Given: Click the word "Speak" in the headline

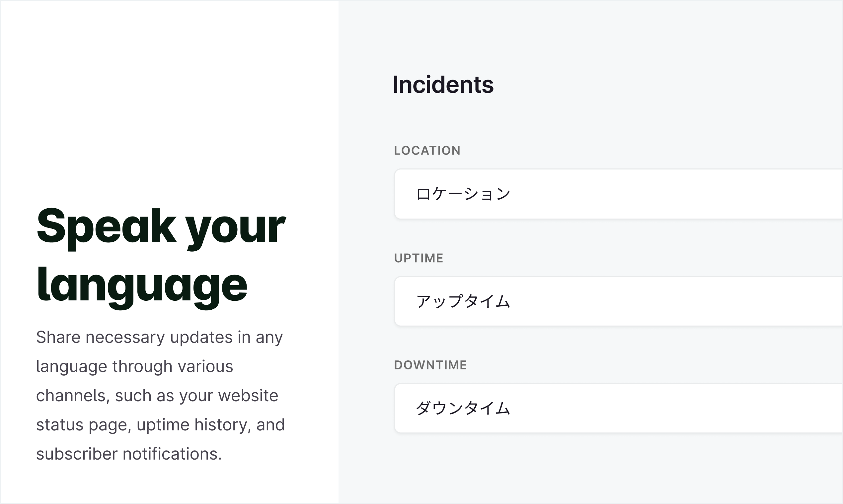Looking at the screenshot, I should (107, 228).
